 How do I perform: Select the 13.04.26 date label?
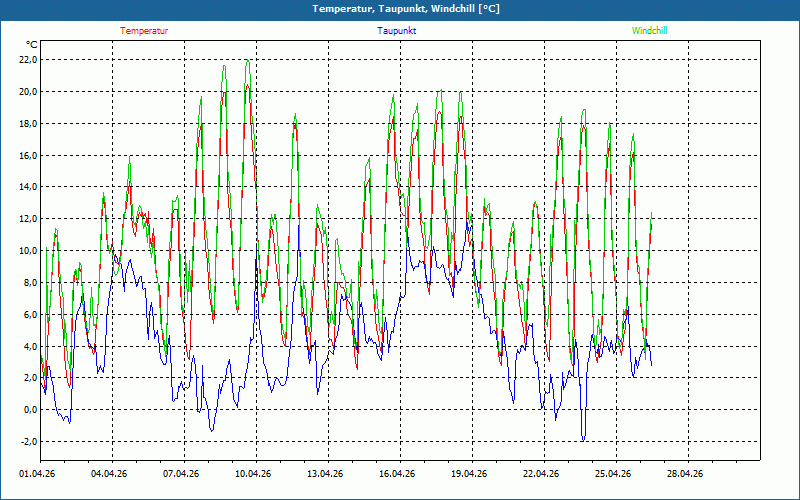coord(325,475)
